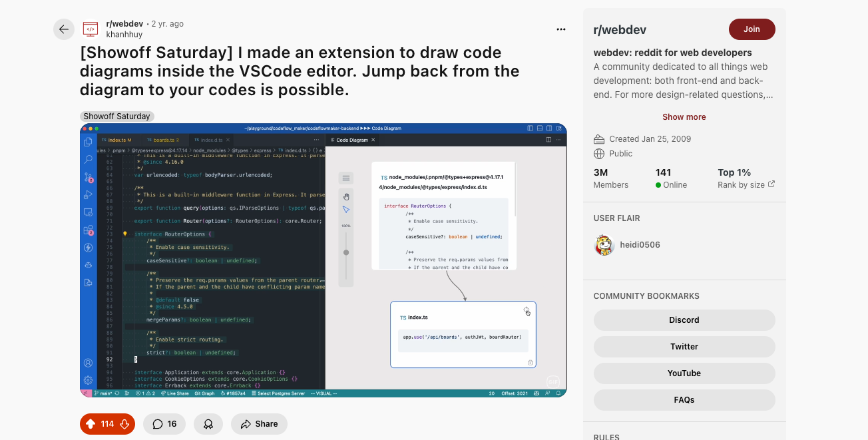Upvote the post
This screenshot has height=440, width=868.
pos(91,424)
